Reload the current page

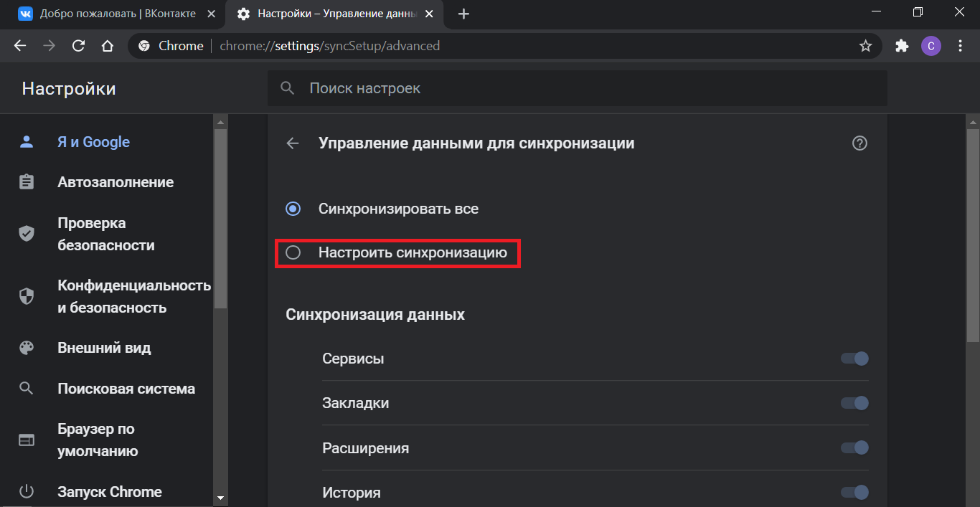(x=79, y=46)
